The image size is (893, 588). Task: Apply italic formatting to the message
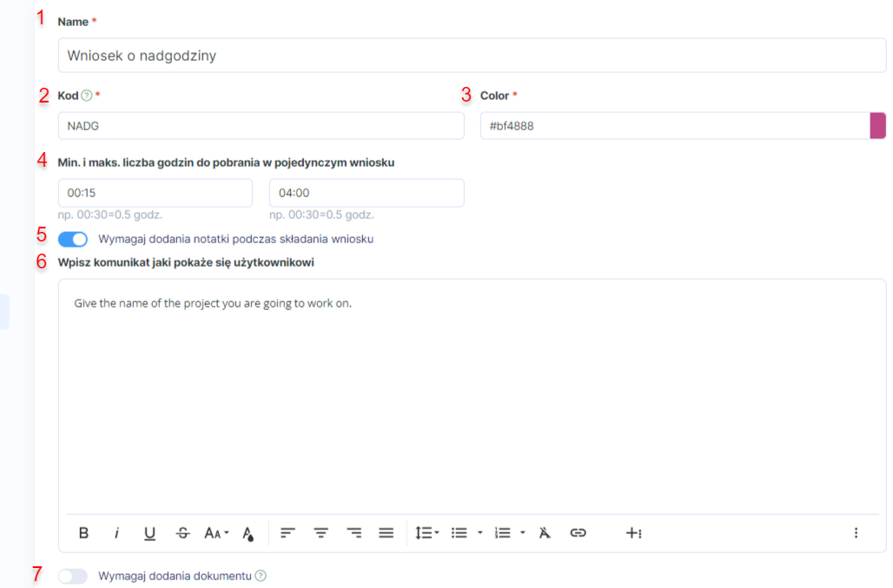point(116,532)
